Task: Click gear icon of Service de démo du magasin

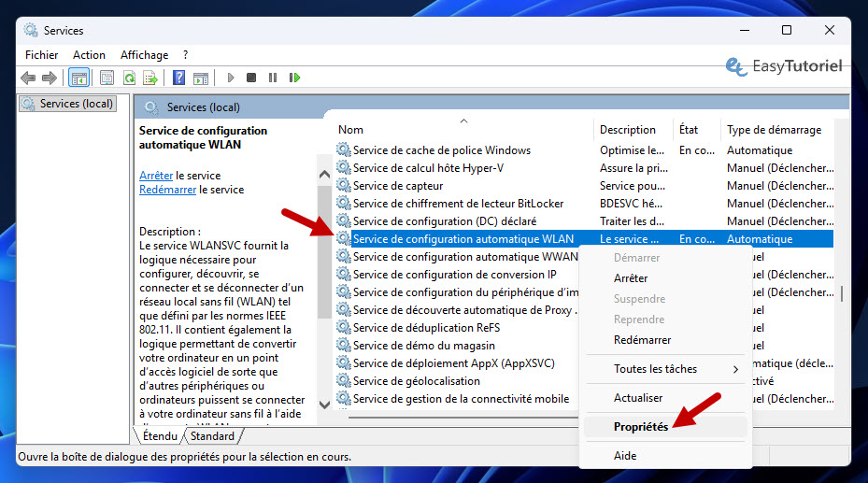Action: click(344, 345)
